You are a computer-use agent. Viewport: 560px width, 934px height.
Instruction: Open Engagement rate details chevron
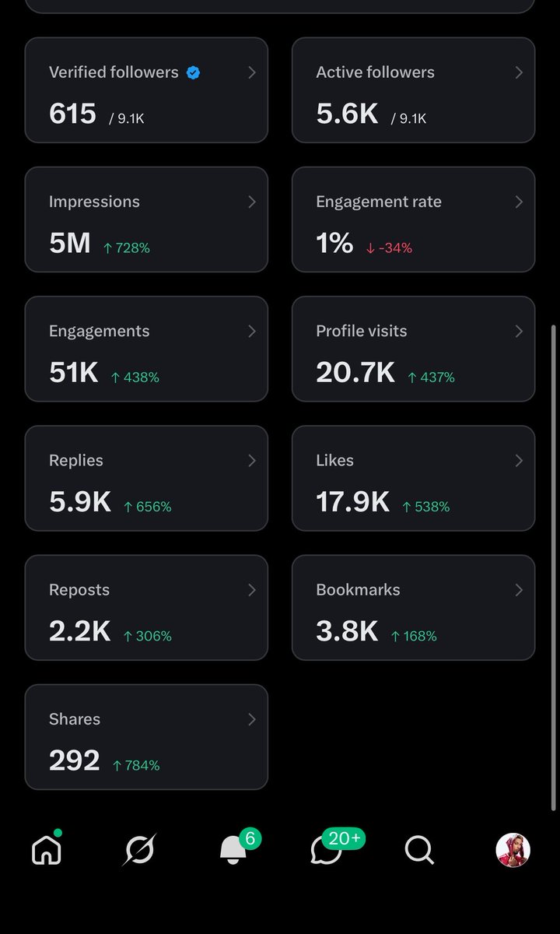pyautogui.click(x=519, y=202)
